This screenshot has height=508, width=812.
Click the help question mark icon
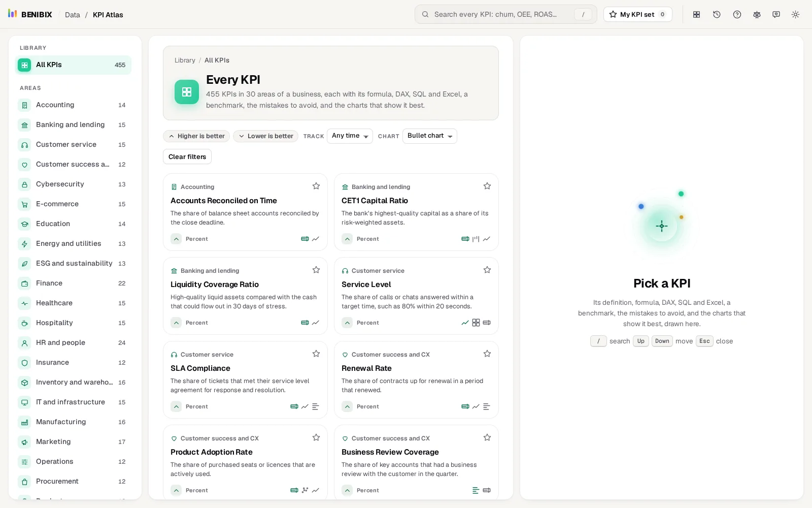pos(737,15)
